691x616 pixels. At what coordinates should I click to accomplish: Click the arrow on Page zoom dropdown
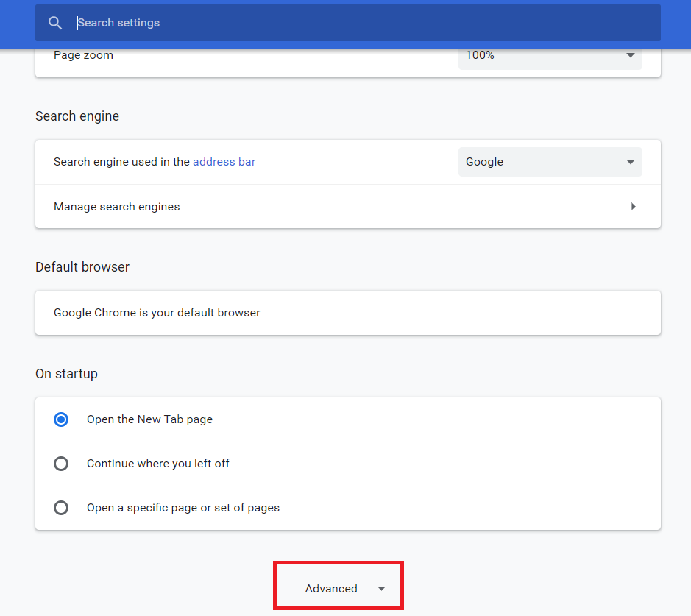[x=631, y=55]
